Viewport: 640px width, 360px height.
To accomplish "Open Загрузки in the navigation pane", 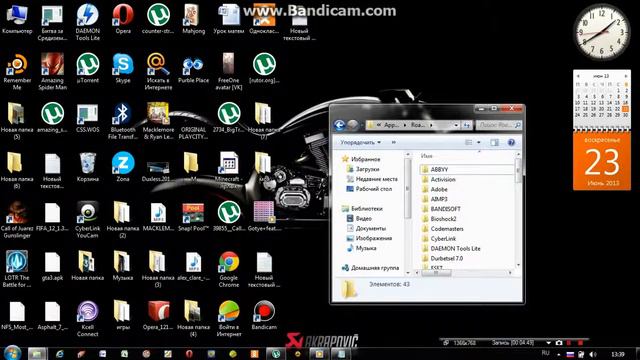I will pyautogui.click(x=362, y=169).
